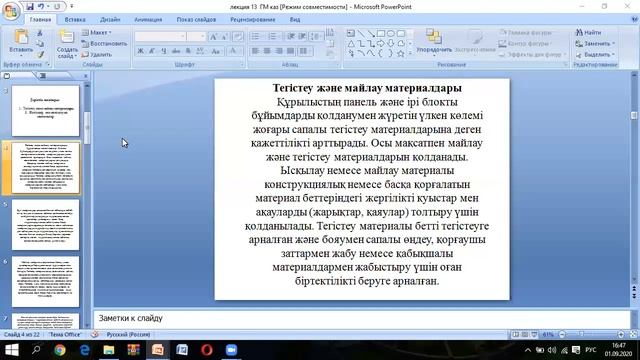This screenshot has width=640, height=360.
Task: Switch to the Анимация ribbon tab
Action: (148, 20)
